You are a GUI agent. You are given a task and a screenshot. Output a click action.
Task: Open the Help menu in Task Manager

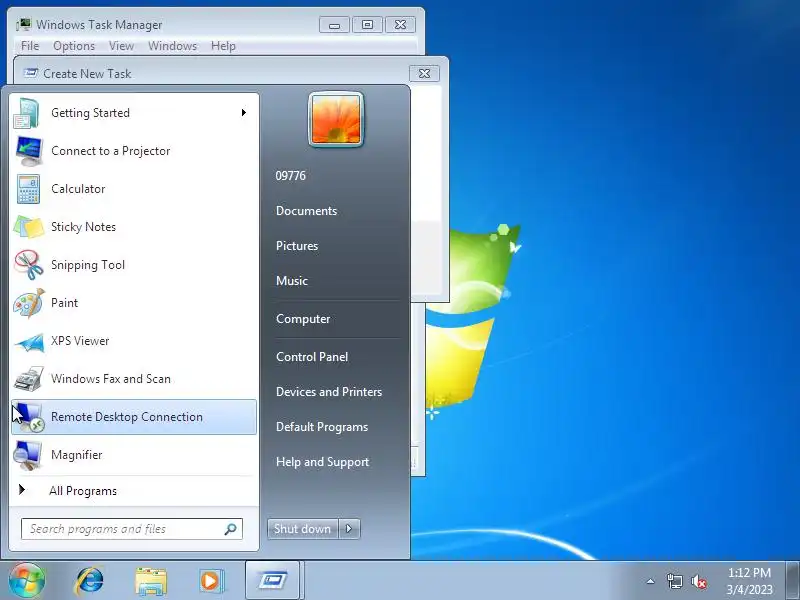(x=223, y=46)
